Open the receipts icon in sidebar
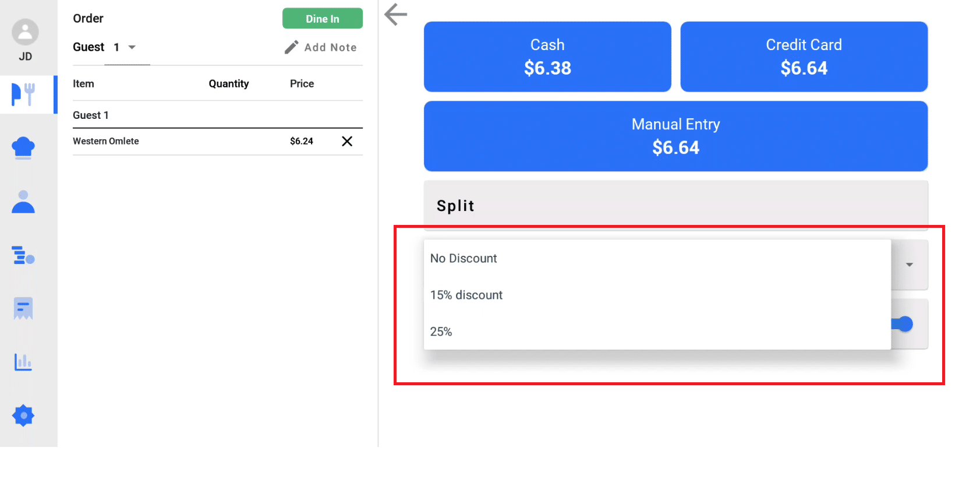The height and width of the screenshot is (493, 980). [x=23, y=309]
